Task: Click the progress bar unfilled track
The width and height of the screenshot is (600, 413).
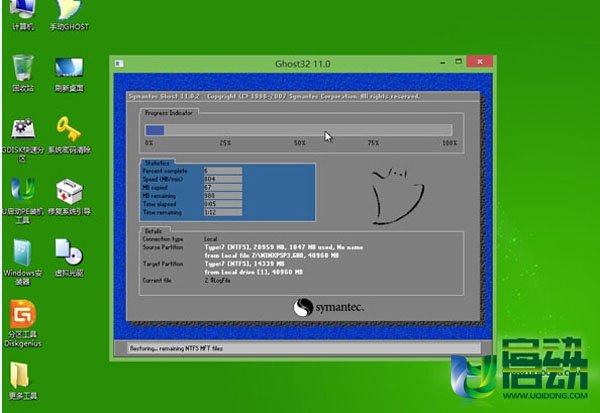Action: click(308, 131)
